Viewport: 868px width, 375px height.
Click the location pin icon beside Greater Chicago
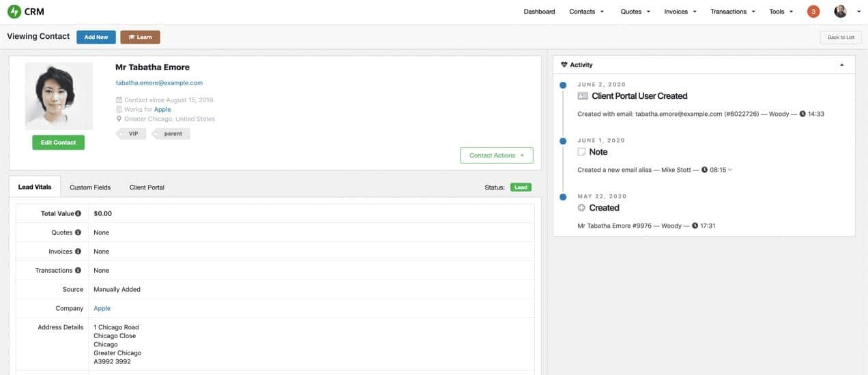pyautogui.click(x=119, y=119)
